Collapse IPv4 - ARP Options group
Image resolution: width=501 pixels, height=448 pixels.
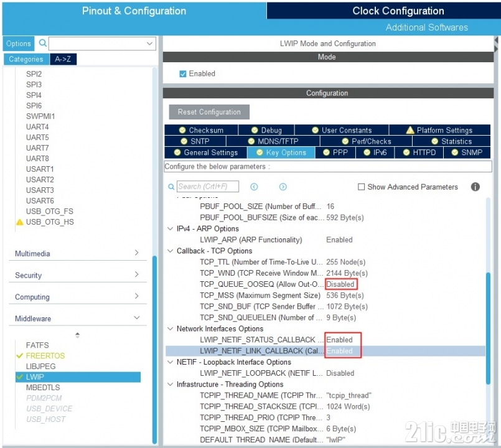click(171, 228)
